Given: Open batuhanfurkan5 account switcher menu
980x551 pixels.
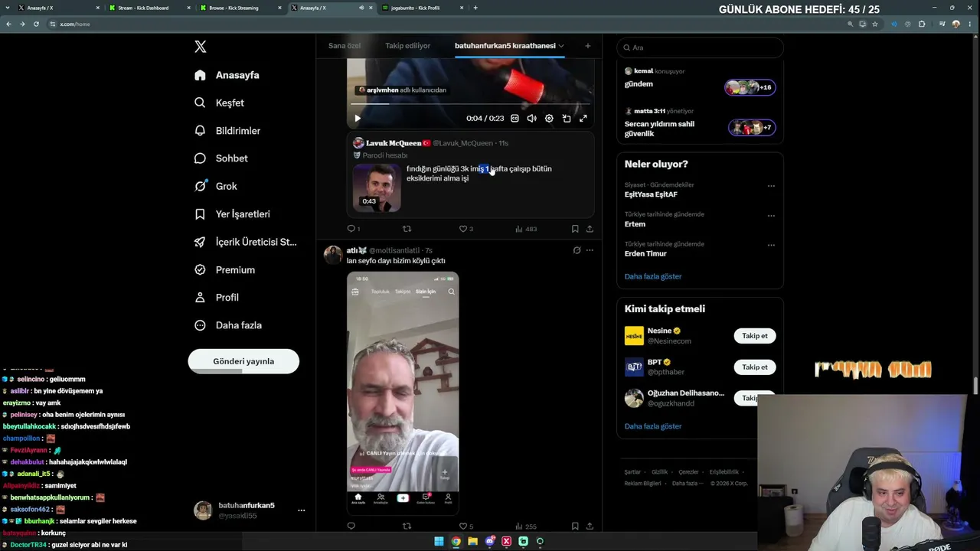Looking at the screenshot, I should (x=250, y=510).
